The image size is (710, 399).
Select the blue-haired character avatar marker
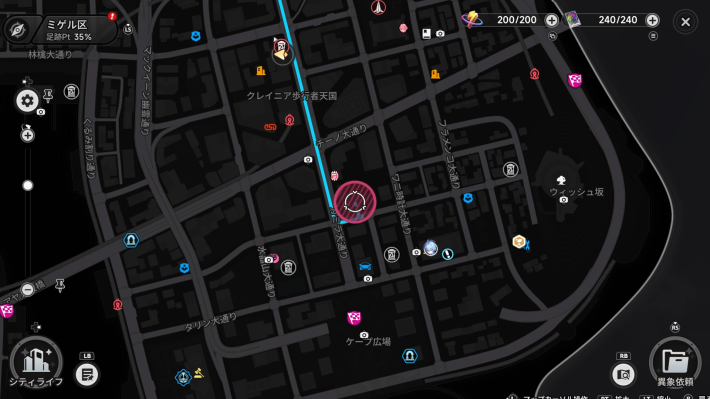pos(430,248)
